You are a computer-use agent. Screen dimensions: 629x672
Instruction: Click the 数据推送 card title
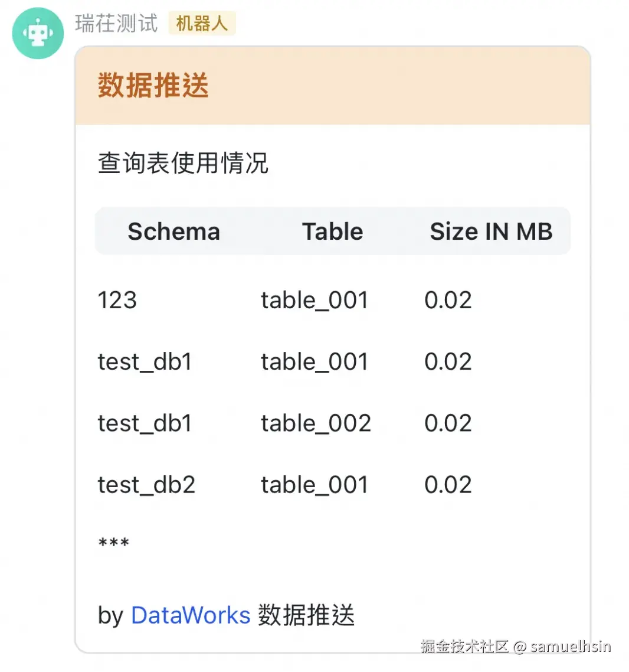pos(153,86)
